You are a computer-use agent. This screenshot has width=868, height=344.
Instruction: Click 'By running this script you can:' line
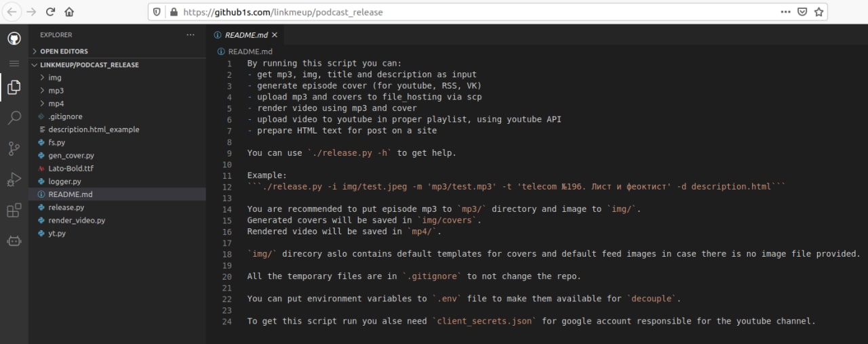tap(325, 64)
